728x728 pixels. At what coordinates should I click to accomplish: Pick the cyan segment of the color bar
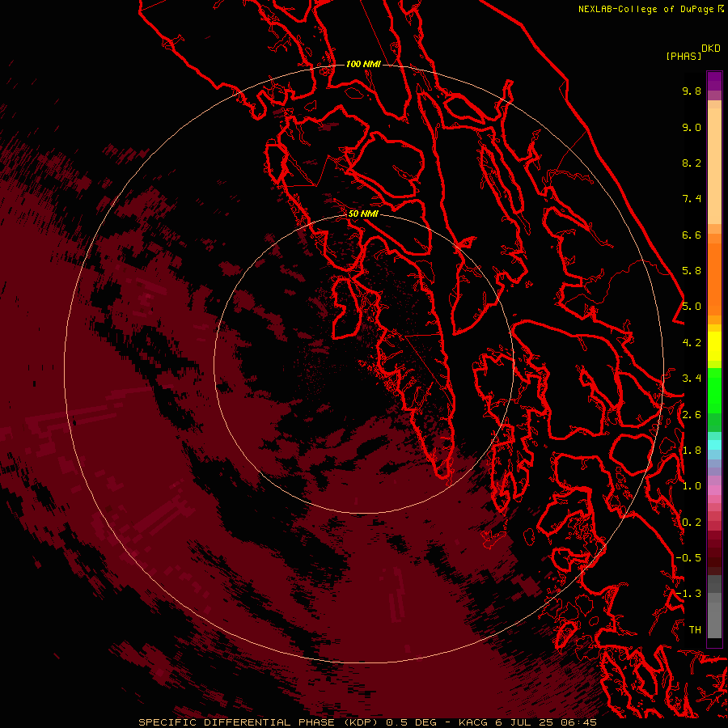pos(714,445)
